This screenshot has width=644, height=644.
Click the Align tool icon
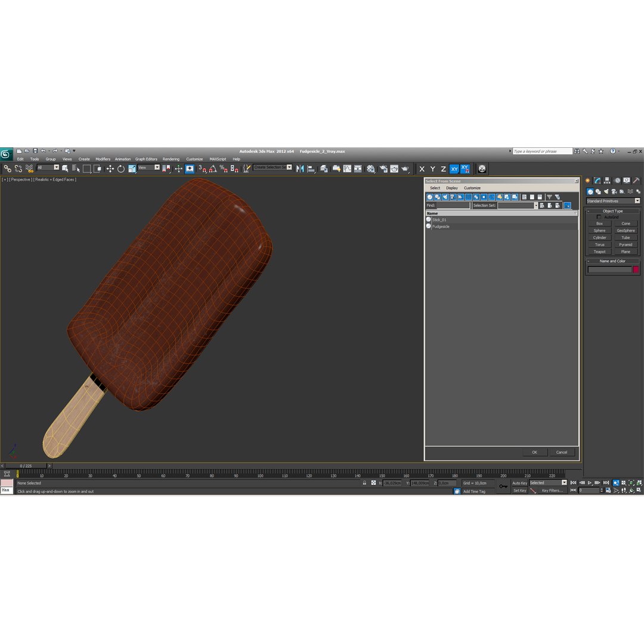pos(311,168)
